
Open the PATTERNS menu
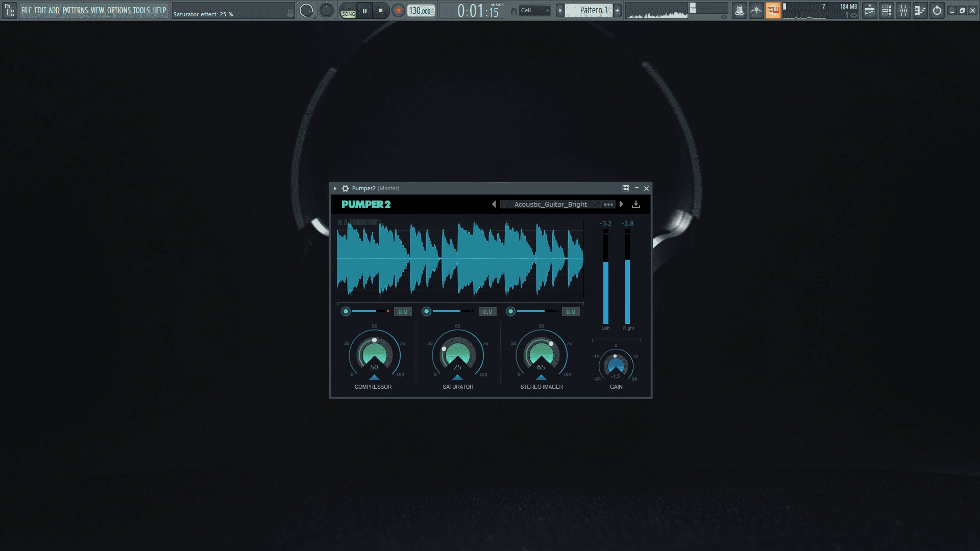75,10
